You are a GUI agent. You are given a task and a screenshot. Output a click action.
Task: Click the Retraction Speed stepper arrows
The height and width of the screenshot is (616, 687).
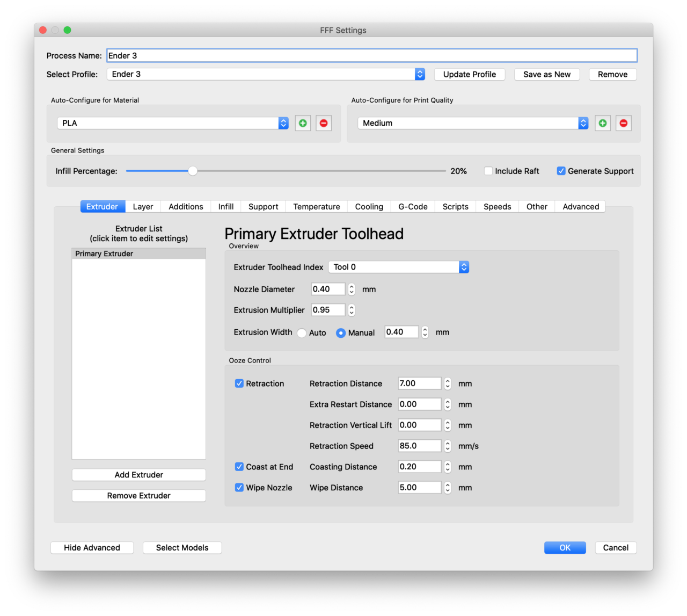click(x=448, y=446)
